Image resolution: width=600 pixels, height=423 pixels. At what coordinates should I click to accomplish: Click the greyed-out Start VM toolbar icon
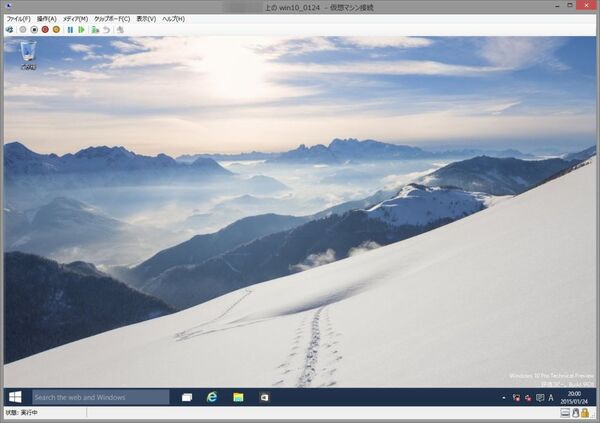[x=23, y=29]
